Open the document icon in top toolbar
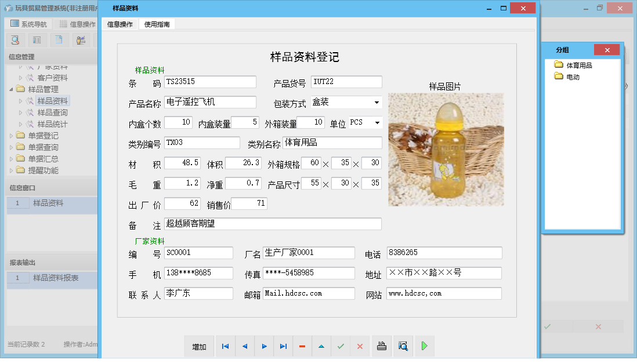This screenshot has height=364, width=637. (58, 39)
